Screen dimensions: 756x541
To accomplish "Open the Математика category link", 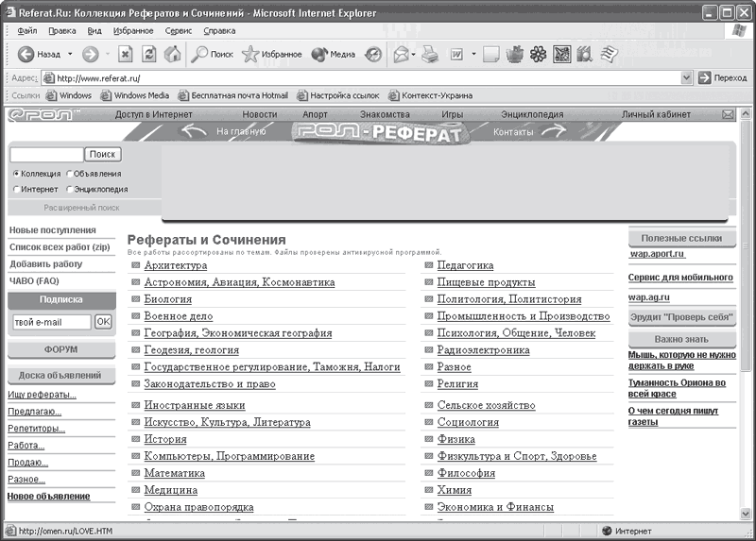I will (174, 473).
